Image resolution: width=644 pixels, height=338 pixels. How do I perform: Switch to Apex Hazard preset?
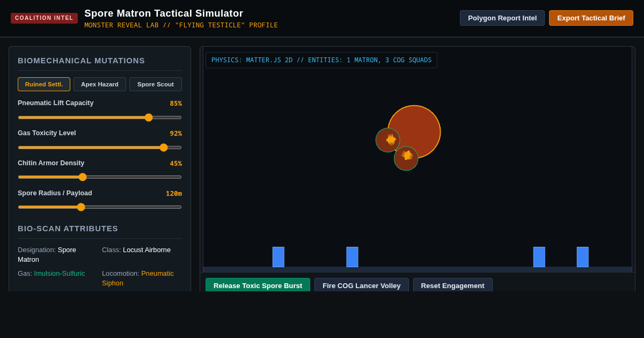pyautogui.click(x=100, y=84)
